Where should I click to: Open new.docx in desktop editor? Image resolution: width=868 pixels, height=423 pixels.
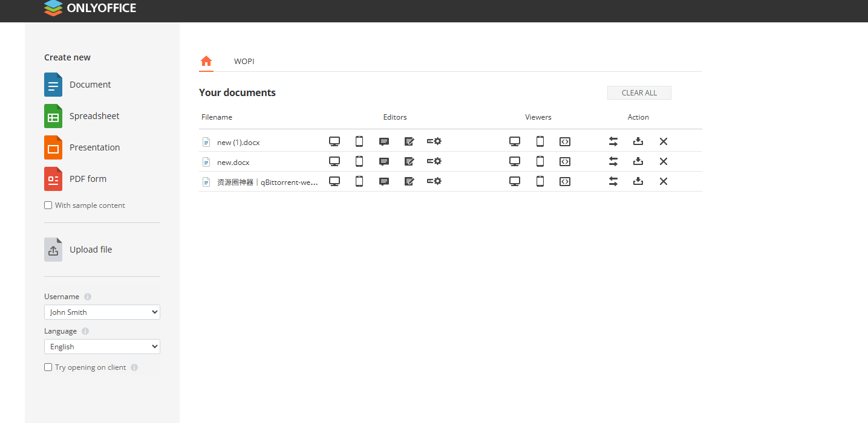334,161
